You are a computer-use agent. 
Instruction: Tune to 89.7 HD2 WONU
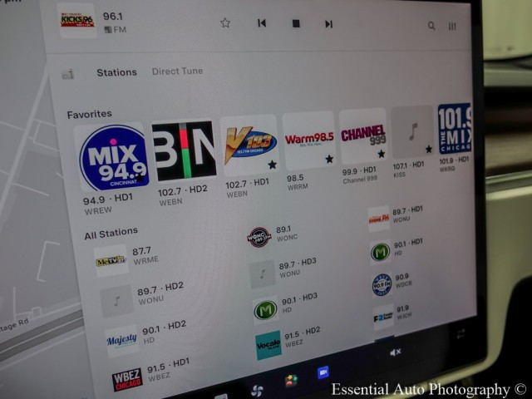pos(142,298)
